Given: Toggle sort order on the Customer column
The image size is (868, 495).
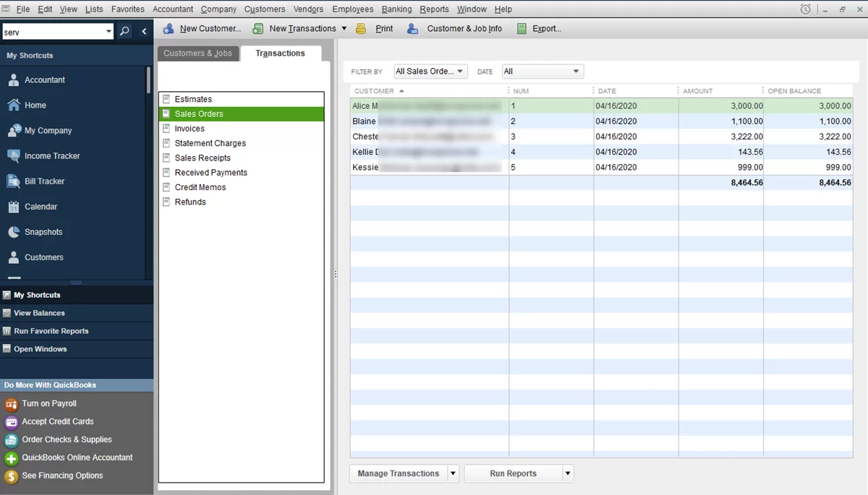Looking at the screenshot, I should pyautogui.click(x=377, y=90).
